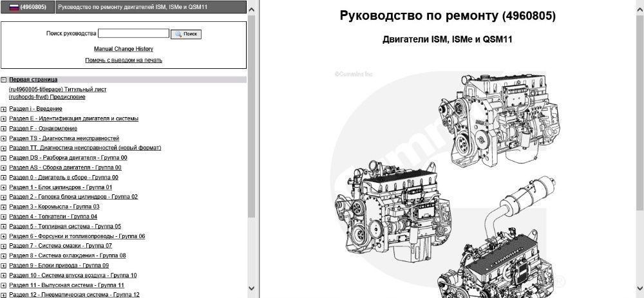Open link Раздел 2 - Головка блока цилиндров
Image resolution: width=644 pixels, height=298 pixels.
coord(73,196)
